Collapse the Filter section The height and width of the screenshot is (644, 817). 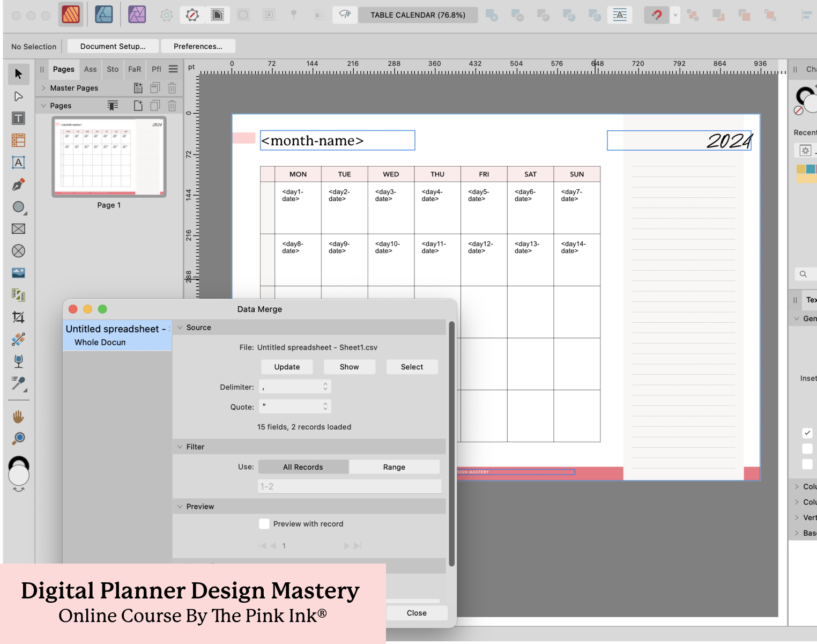(180, 447)
